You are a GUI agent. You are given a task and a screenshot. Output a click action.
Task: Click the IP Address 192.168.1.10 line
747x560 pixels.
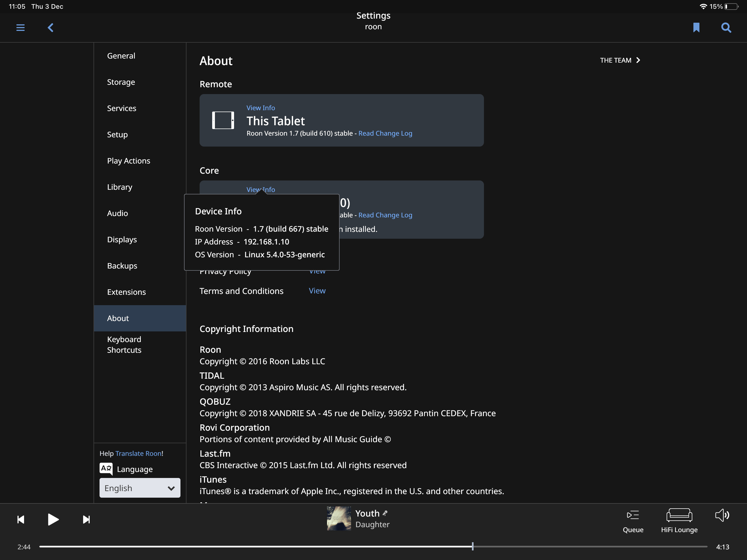242,242
